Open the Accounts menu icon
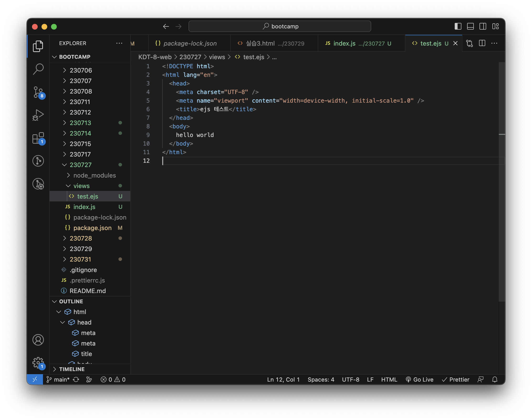Screen dimensions: 532x420 tap(38, 340)
